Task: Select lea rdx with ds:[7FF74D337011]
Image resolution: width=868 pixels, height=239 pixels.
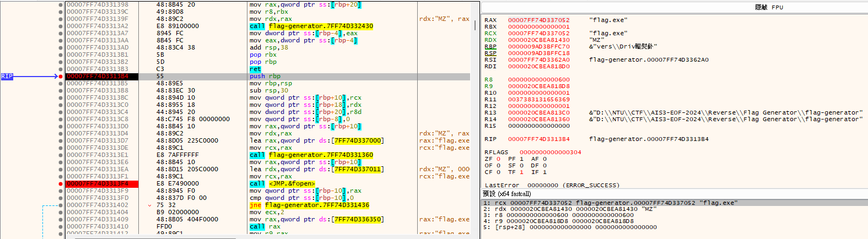Action: 317,170
